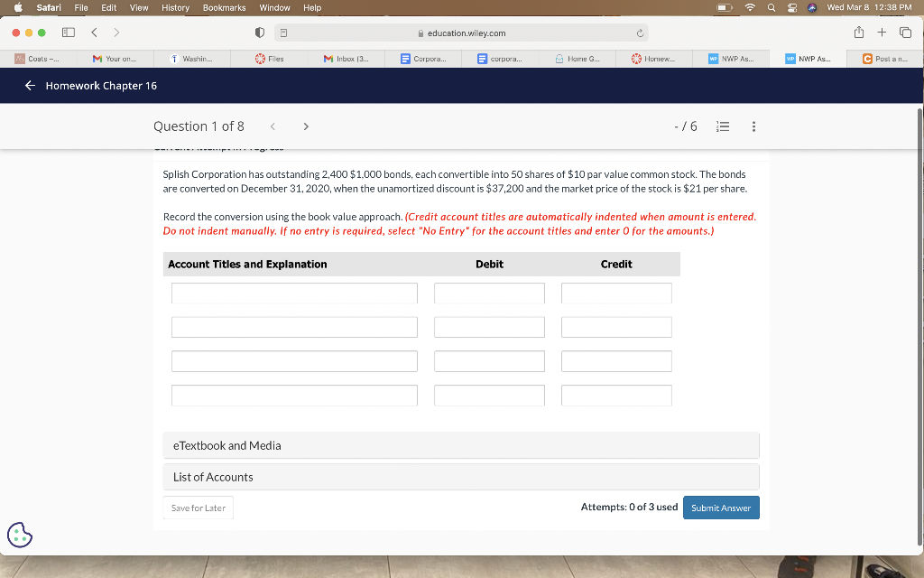Click the Safari share icon
The width and height of the screenshot is (924, 578).
pos(859,33)
